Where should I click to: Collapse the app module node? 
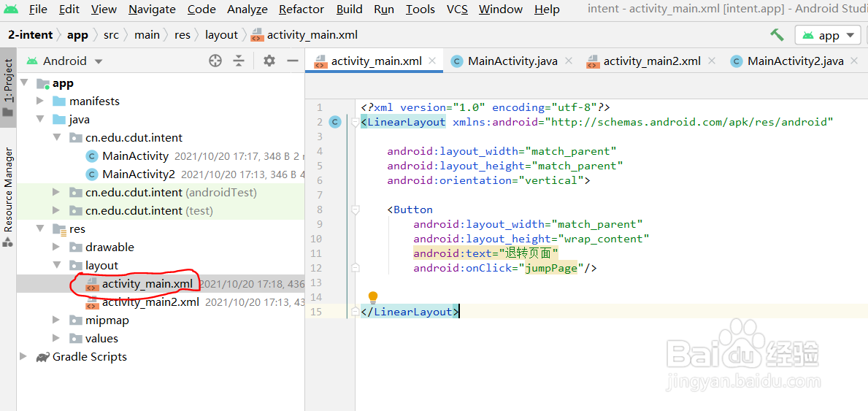(24, 83)
